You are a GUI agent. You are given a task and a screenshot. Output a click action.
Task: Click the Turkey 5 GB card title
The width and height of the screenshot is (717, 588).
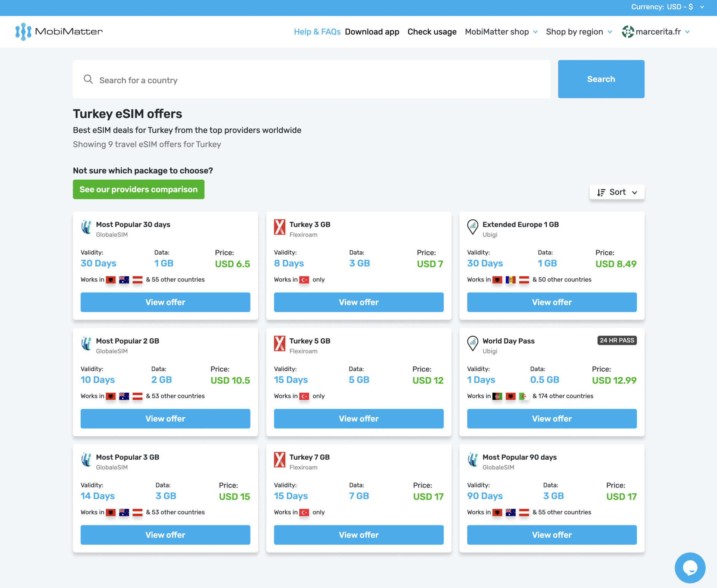[x=310, y=341]
